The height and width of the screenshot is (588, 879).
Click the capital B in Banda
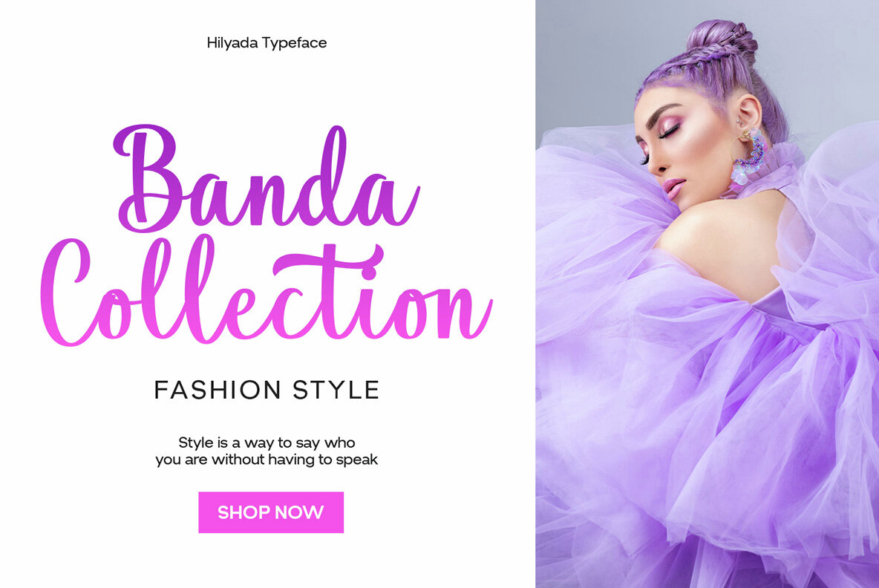147,178
